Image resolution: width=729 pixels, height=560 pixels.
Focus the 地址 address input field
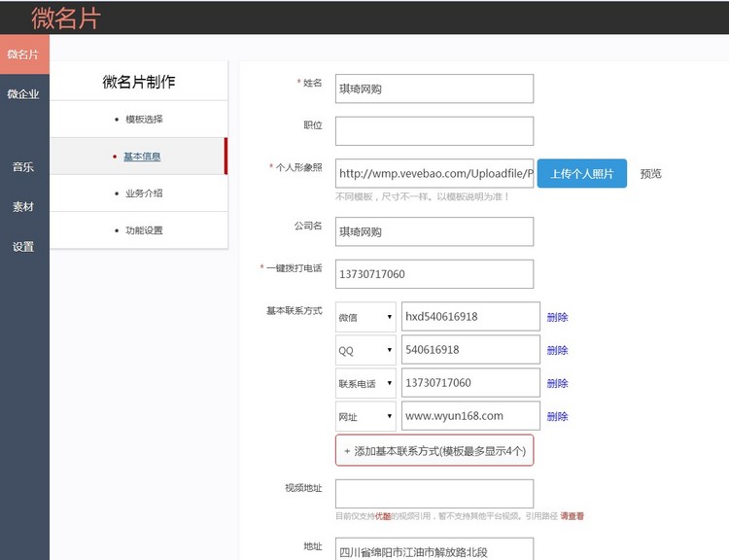[x=434, y=549]
